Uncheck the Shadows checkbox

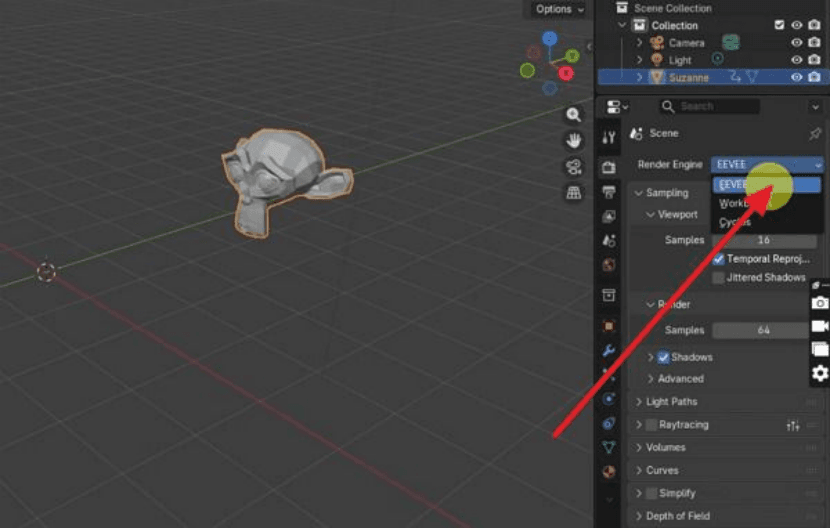[663, 357]
